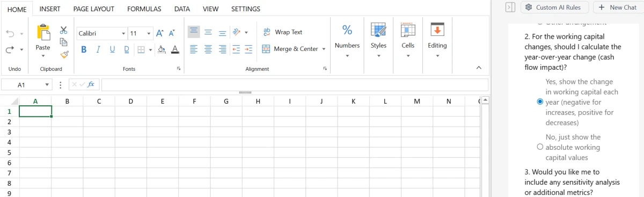Click the vertical scrollbar up arrow
The width and height of the screenshot is (644, 197).
pyautogui.click(x=485, y=100)
